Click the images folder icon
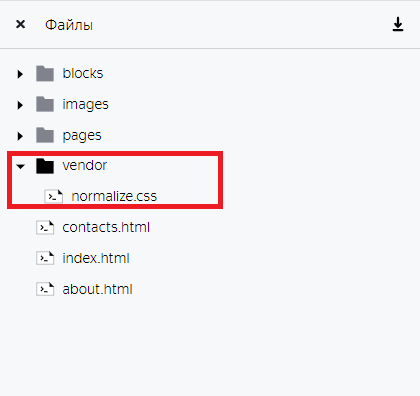 tap(45, 104)
